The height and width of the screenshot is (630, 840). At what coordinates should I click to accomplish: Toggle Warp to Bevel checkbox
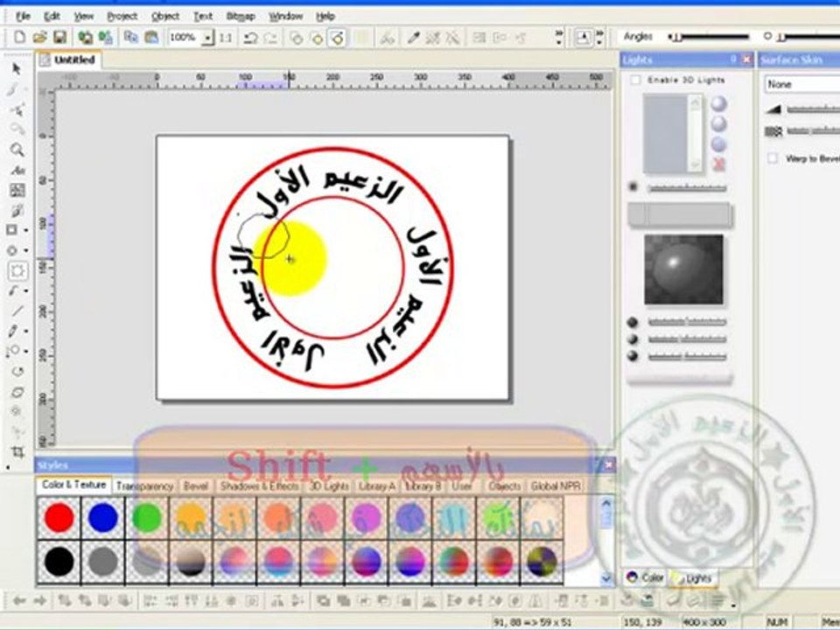pyautogui.click(x=772, y=158)
